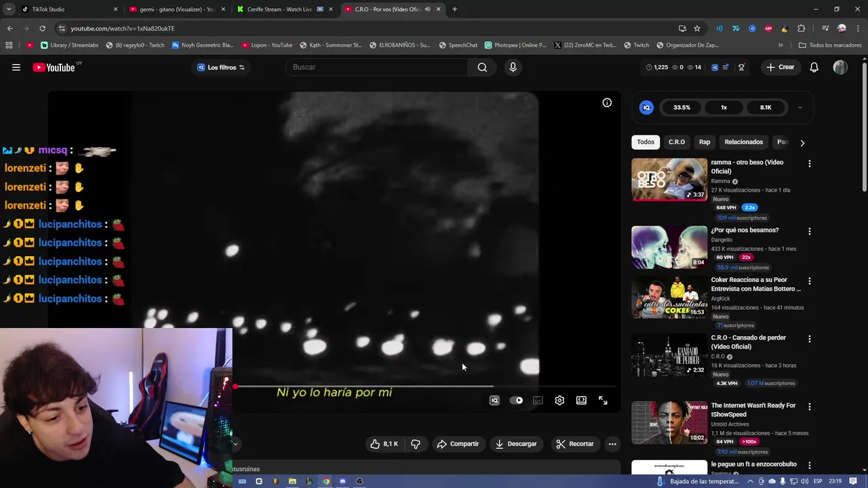Select the Rap filter chip

tap(705, 142)
